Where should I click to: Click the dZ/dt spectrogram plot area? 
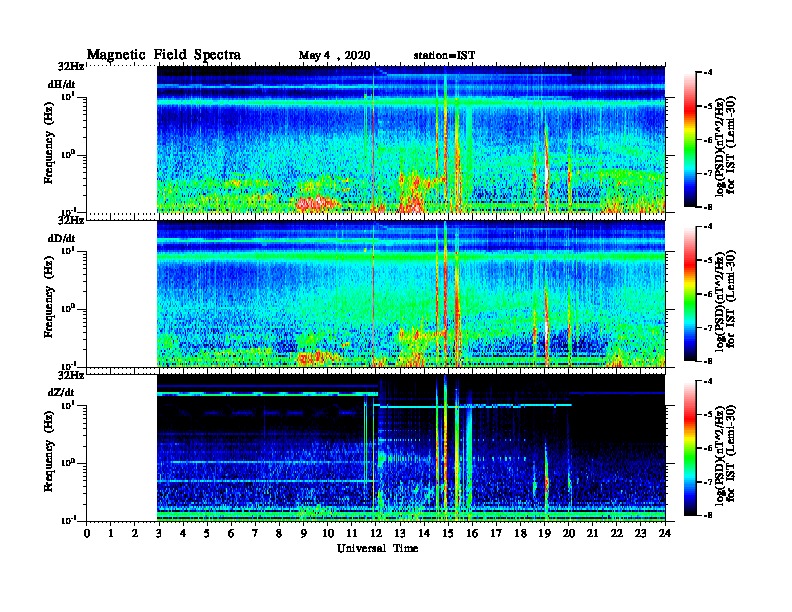[411, 448]
